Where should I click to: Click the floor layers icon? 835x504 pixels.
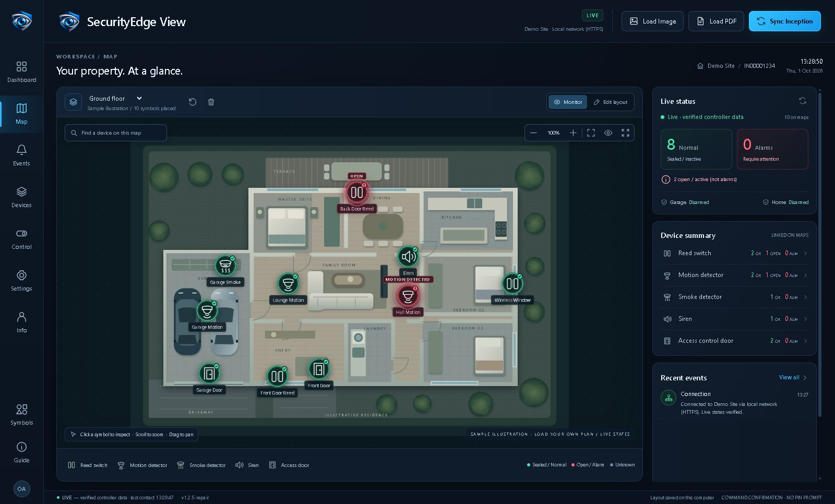click(x=74, y=102)
